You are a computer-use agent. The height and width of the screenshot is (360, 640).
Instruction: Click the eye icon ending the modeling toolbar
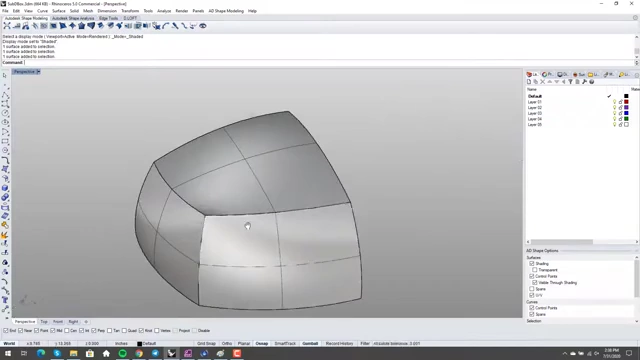point(202,26)
